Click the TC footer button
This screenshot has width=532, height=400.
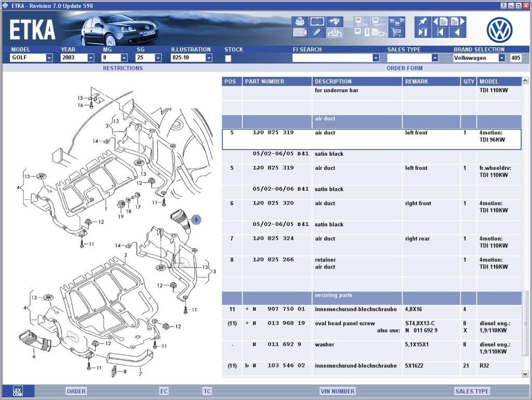[207, 391]
